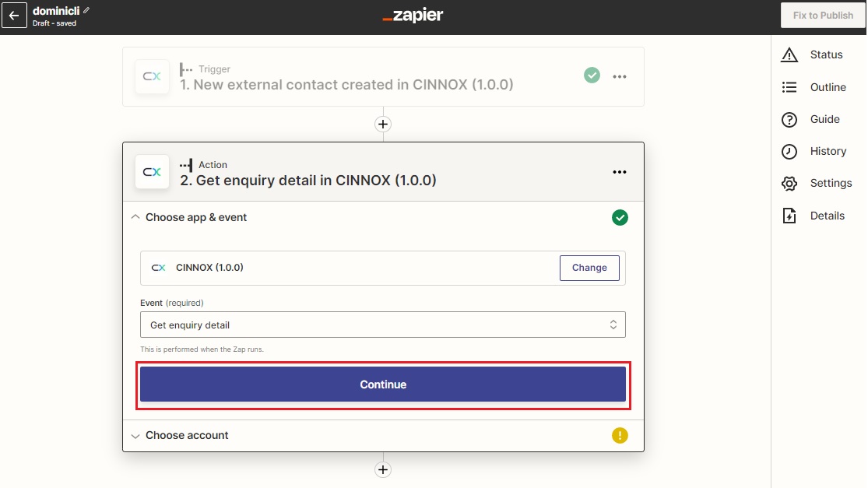The width and height of the screenshot is (868, 488).
Task: Click the Draft - saved status text
Action: pos(54,23)
